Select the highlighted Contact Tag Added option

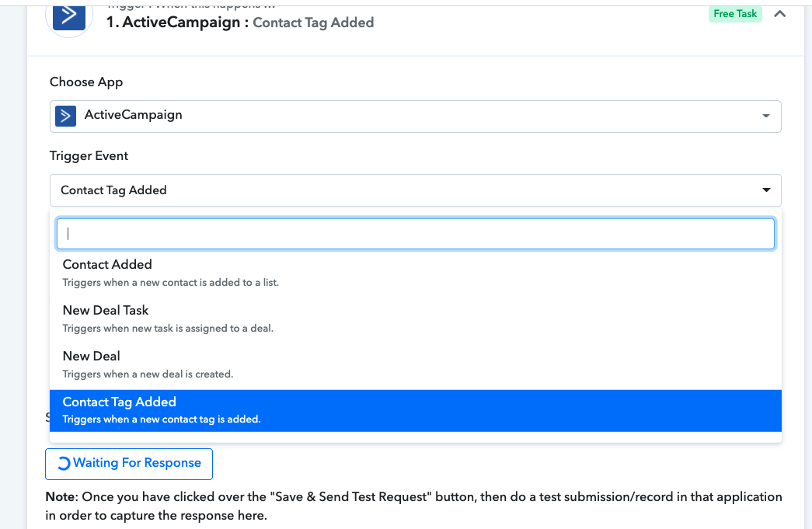coord(415,410)
